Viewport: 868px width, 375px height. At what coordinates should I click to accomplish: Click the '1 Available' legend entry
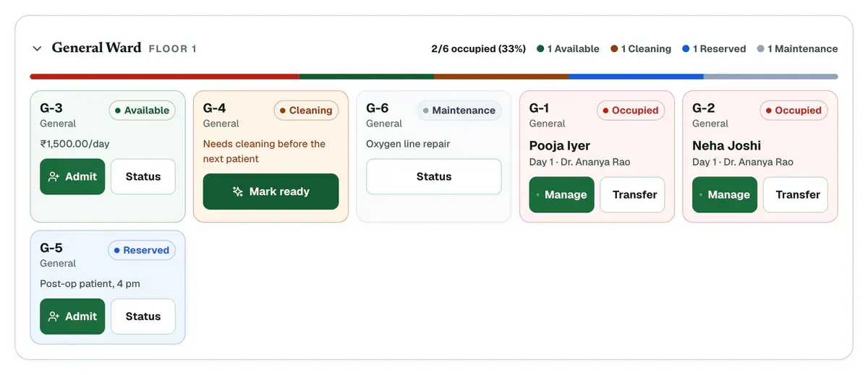(568, 49)
